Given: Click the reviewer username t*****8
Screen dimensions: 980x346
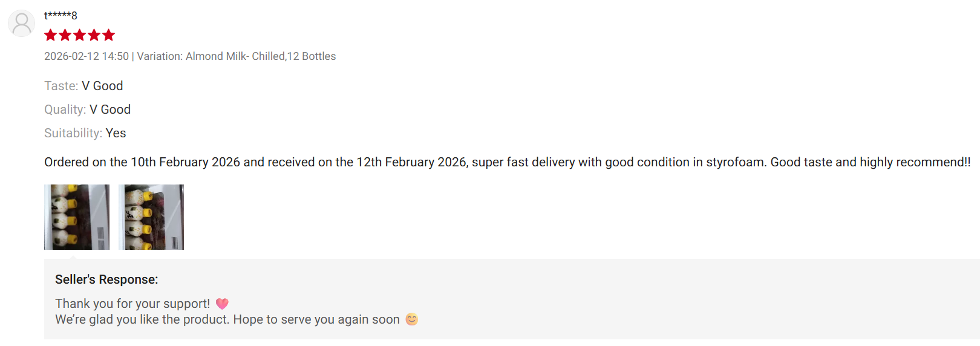Looking at the screenshot, I should pos(60,16).
